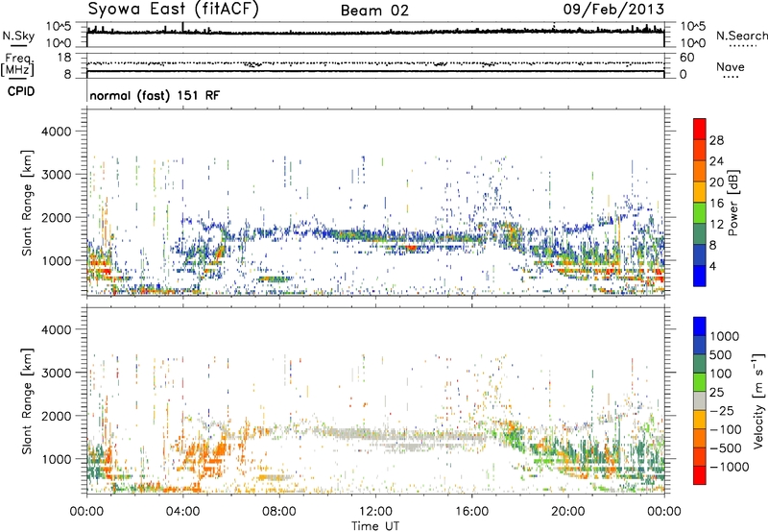The image size is (768, 532).
Task: Click 'Slant Range [km]' on power panel
Action: pyautogui.click(x=27, y=203)
